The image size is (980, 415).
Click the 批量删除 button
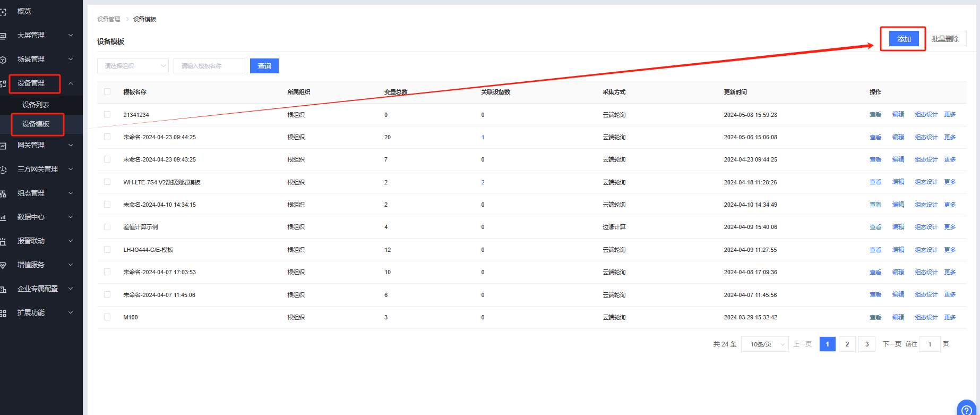click(945, 39)
